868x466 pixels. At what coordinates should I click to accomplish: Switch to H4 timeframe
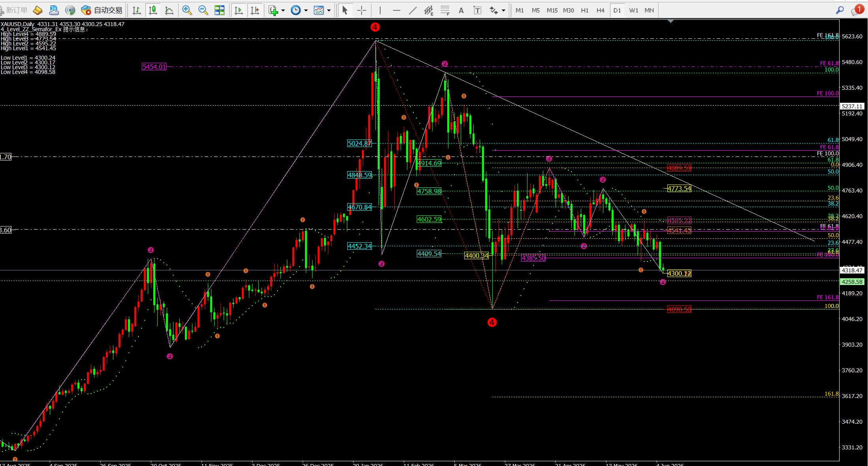click(x=601, y=10)
